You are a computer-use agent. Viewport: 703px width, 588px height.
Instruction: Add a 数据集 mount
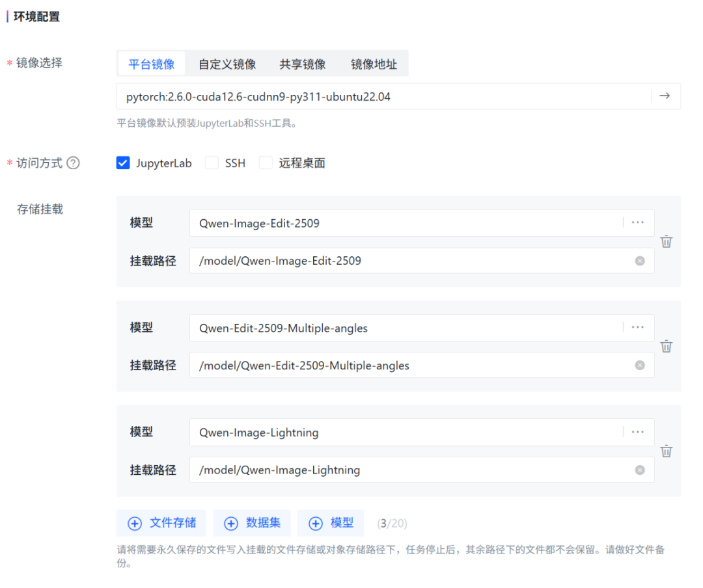pos(251,523)
